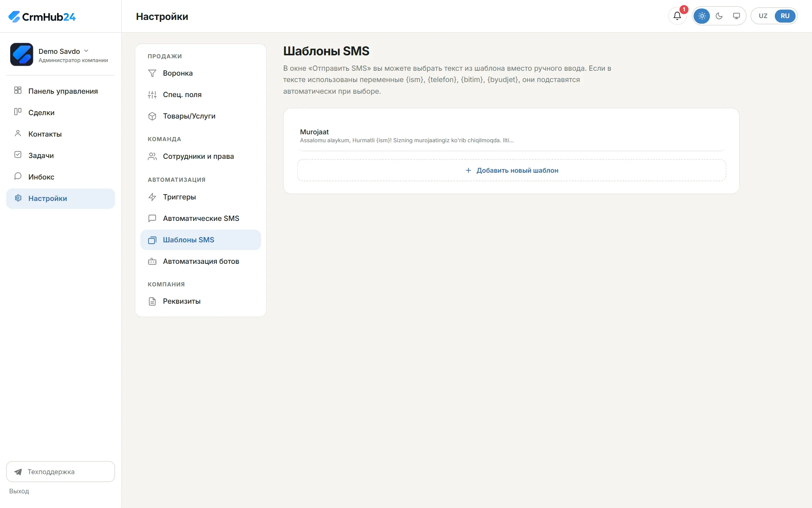The height and width of the screenshot is (508, 812).
Task: Switch language to RU
Action: pos(785,16)
